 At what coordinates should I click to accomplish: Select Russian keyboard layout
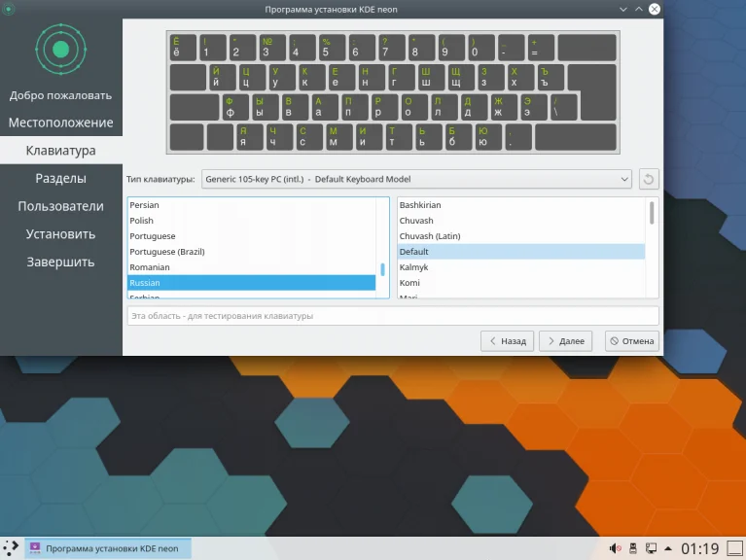click(251, 283)
